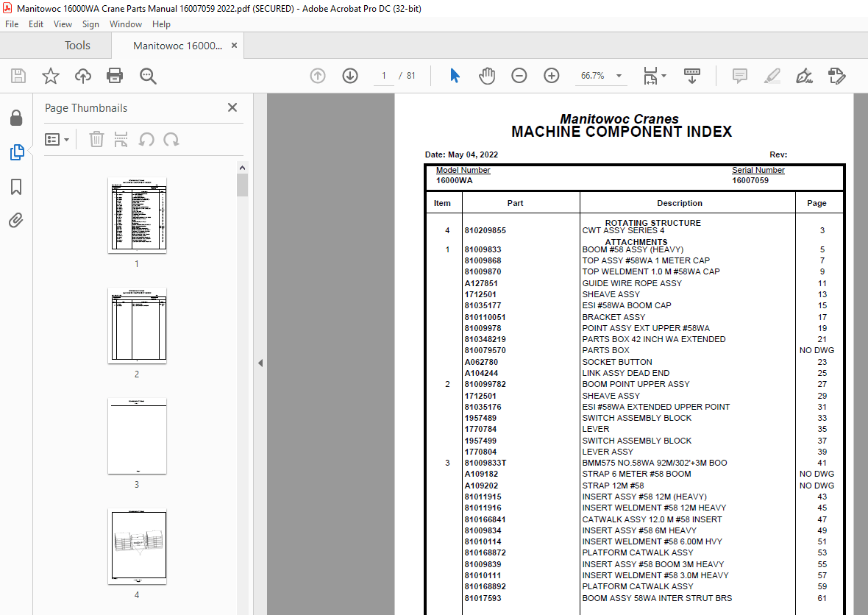Select the Hand tool
The image size is (868, 615).
pyautogui.click(x=486, y=75)
